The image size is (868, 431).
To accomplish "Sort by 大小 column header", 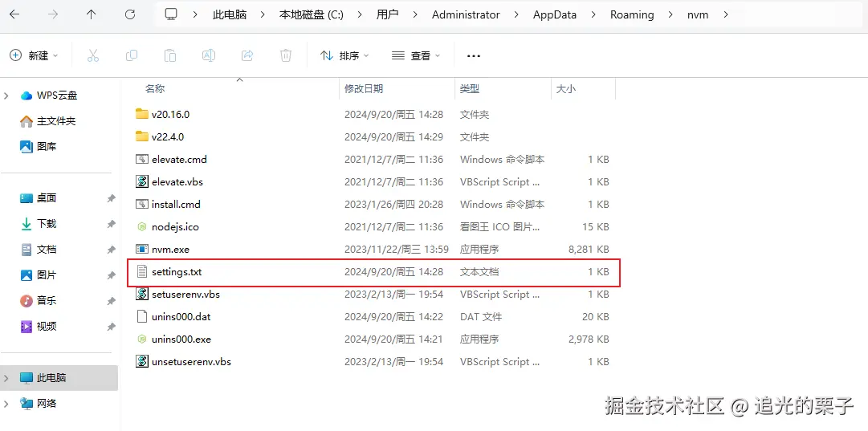I will pyautogui.click(x=566, y=88).
